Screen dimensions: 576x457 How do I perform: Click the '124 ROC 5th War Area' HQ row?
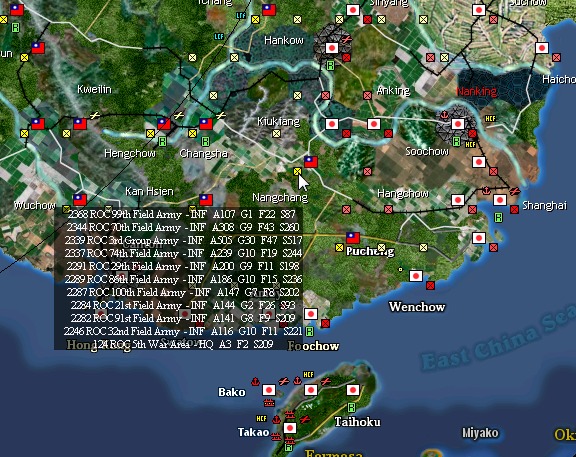point(183,344)
